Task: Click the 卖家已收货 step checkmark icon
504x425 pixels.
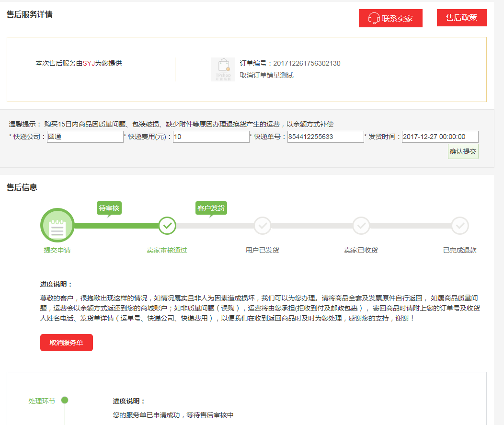Action: coord(361,225)
